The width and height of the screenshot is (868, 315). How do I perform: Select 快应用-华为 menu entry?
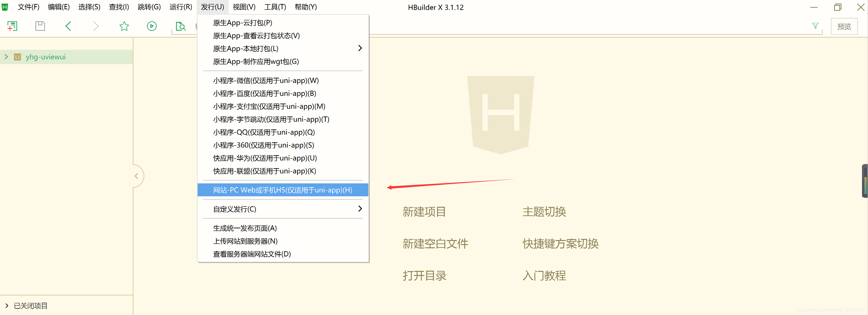(x=283, y=158)
